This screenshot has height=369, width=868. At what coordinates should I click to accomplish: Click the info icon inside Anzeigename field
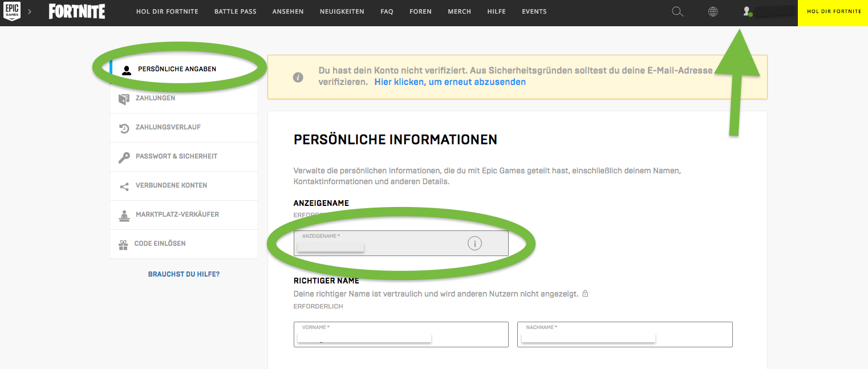point(474,244)
